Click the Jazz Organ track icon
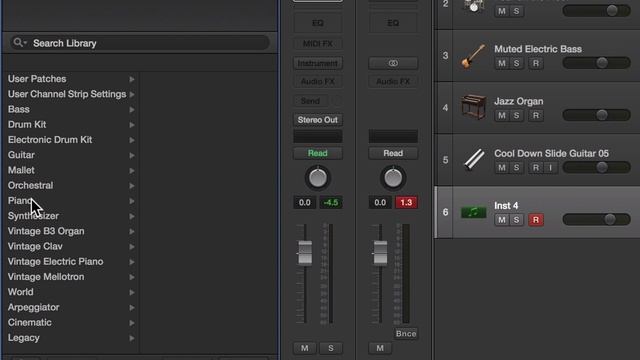 click(473, 107)
